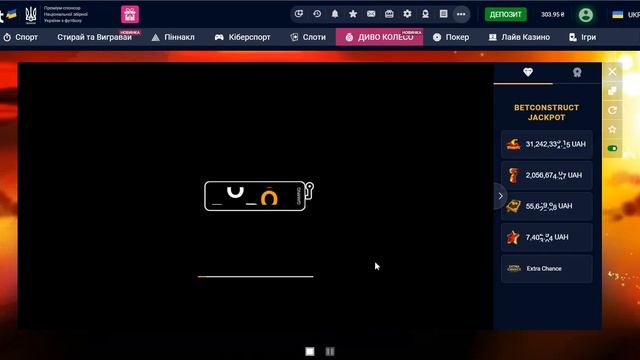The image size is (640, 360).
Task: Click the pause button below the game
Action: coord(330,351)
